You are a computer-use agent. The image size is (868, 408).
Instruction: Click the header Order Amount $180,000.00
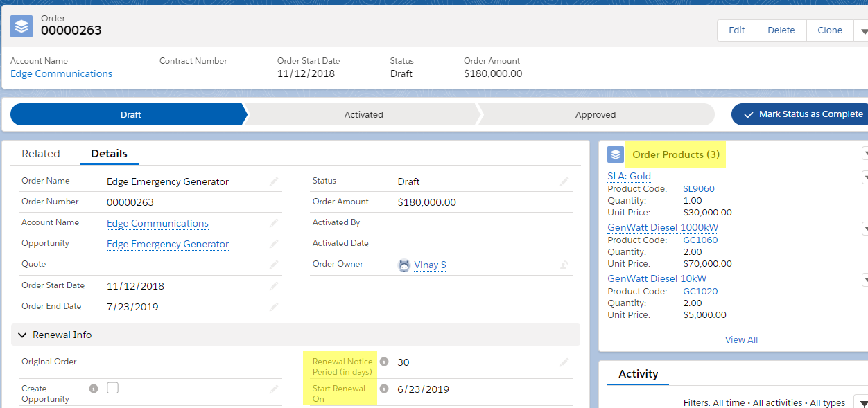(x=493, y=73)
